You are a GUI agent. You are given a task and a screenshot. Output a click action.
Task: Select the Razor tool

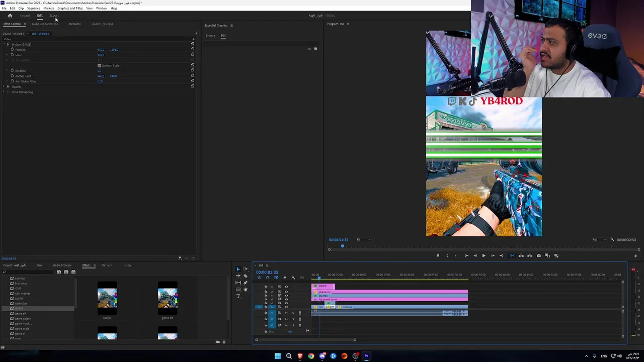click(x=246, y=276)
